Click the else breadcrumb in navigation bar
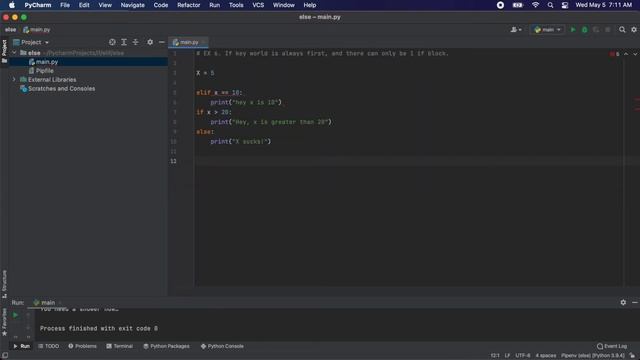Viewport: 640px width, 360px height. [x=10, y=30]
